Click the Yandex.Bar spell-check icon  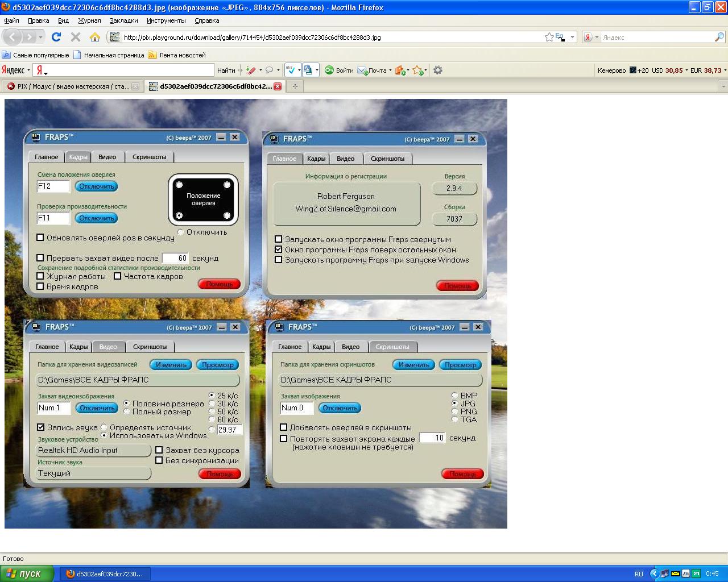pos(291,70)
